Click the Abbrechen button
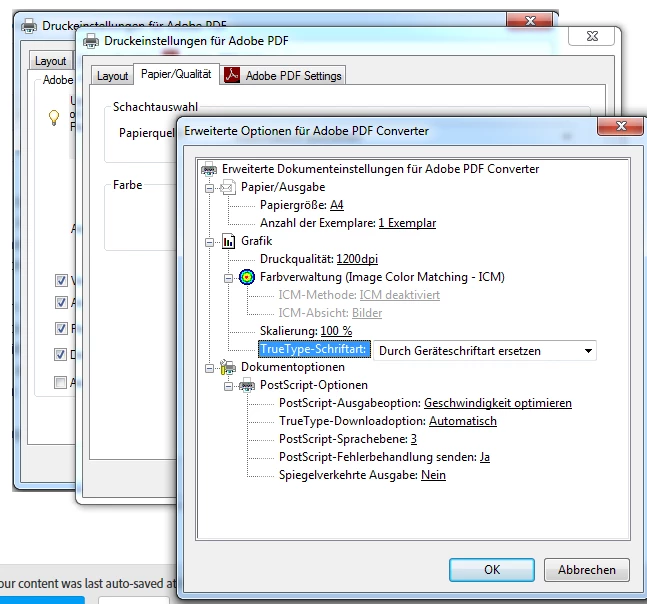 587,570
